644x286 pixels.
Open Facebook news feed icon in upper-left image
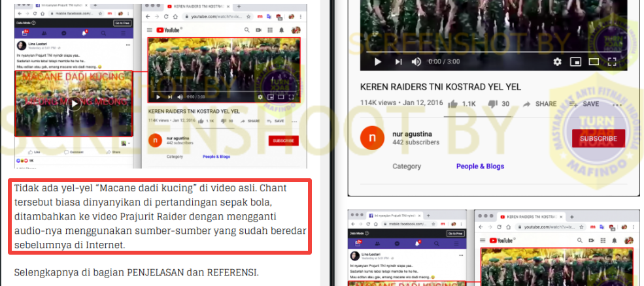pos(25,33)
